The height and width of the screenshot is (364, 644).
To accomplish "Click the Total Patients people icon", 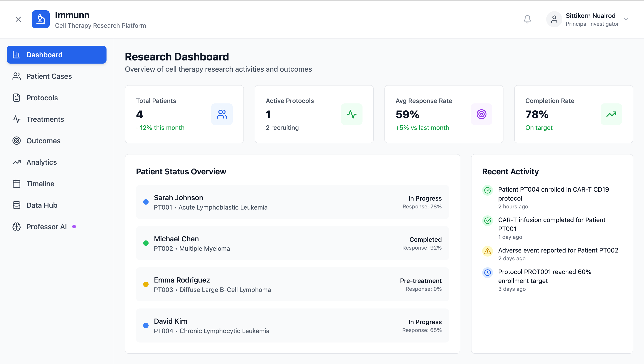I will 222,114.
